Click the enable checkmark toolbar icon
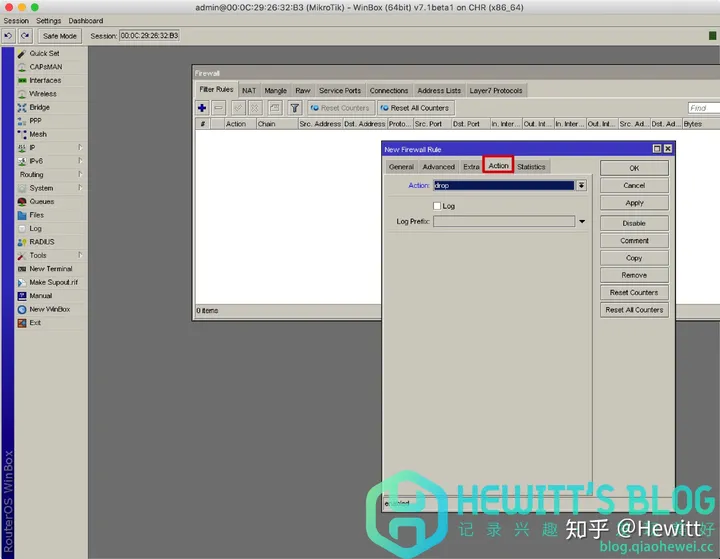This screenshot has width=720, height=559. (238, 108)
